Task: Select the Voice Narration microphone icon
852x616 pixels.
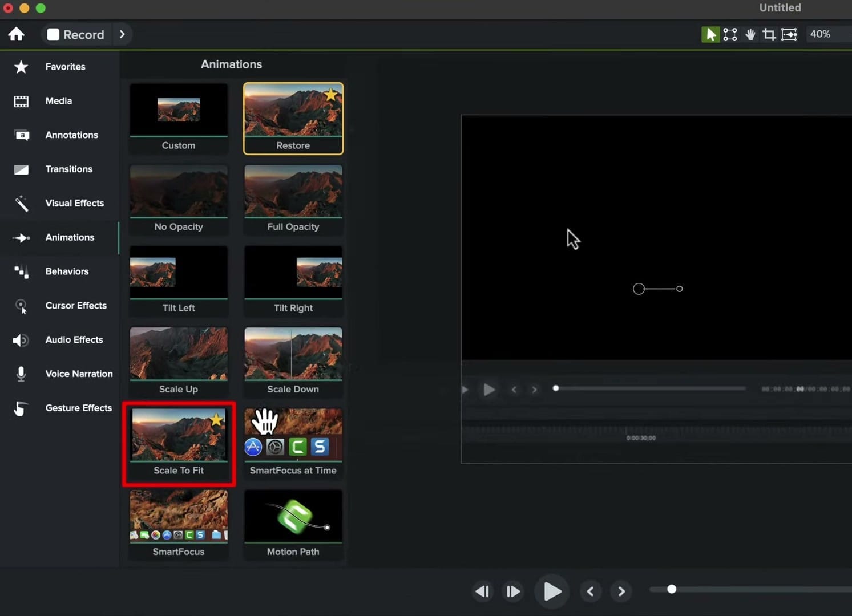Action: [21, 374]
